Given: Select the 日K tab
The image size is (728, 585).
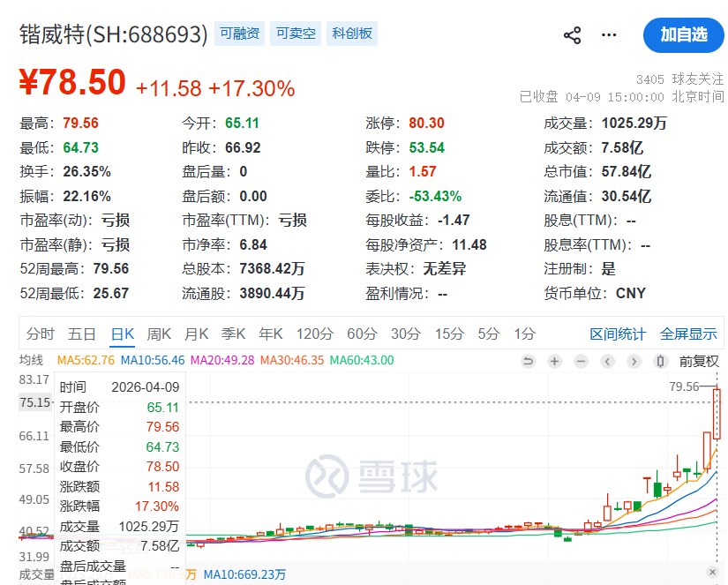Looking at the screenshot, I should click(123, 334).
